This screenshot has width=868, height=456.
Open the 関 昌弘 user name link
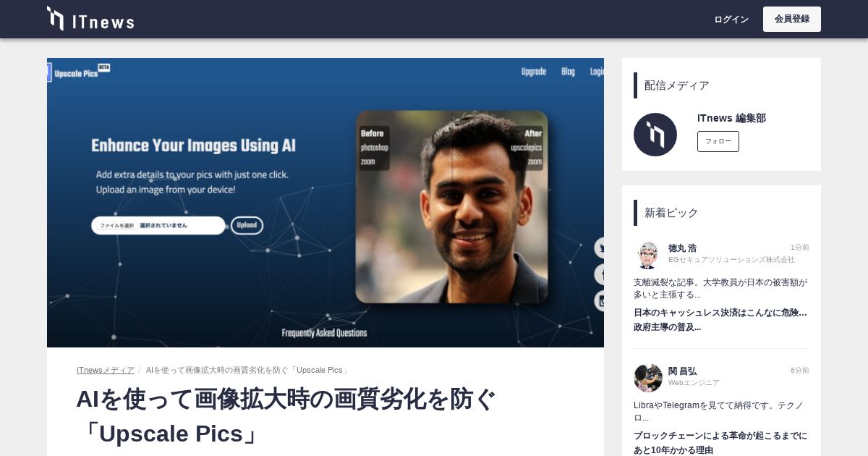coord(682,371)
